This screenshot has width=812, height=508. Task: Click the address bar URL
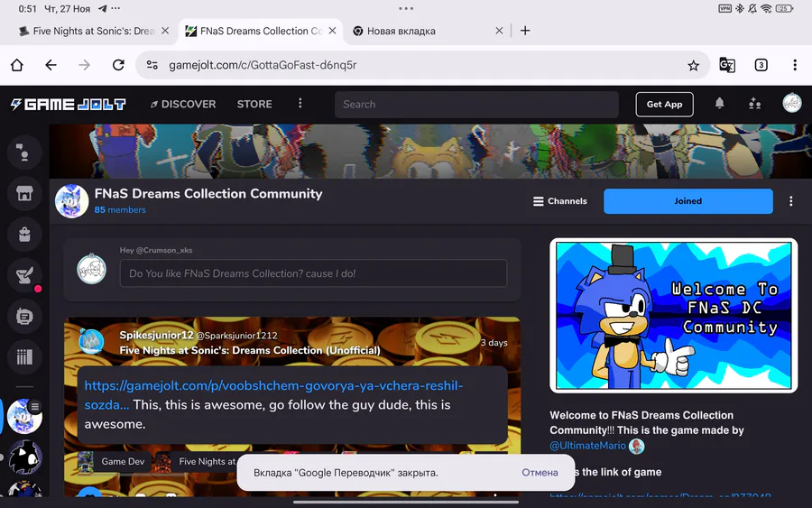coord(263,65)
